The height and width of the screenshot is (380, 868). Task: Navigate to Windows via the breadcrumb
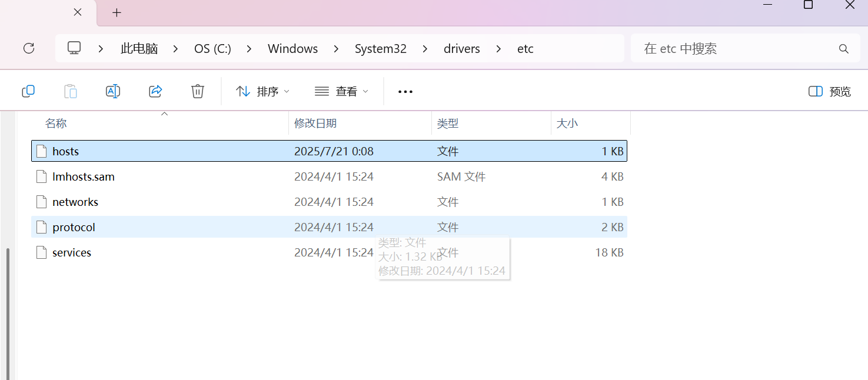[292, 48]
